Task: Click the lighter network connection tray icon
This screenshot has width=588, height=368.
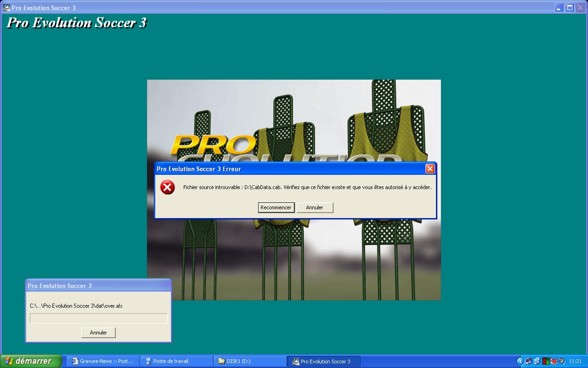Action: (x=537, y=362)
